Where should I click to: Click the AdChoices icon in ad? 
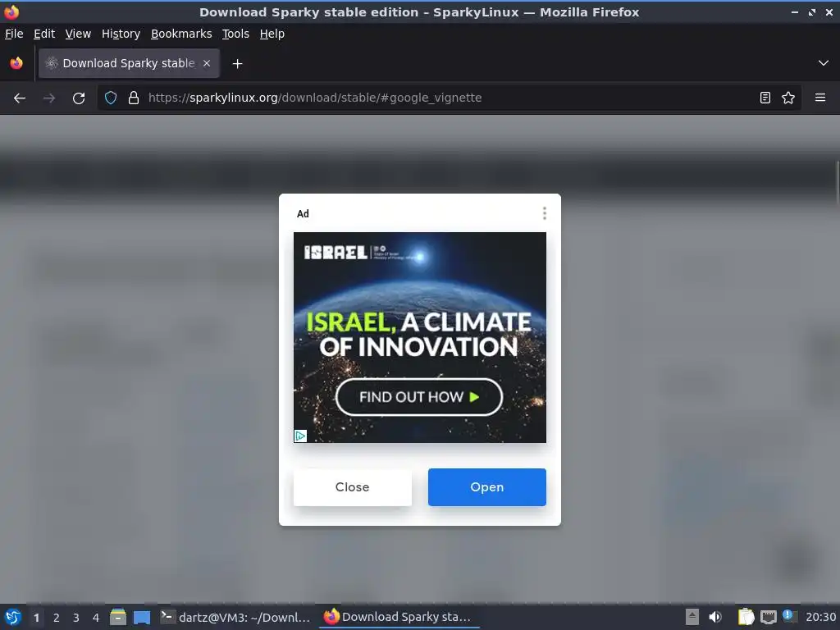pyautogui.click(x=300, y=436)
